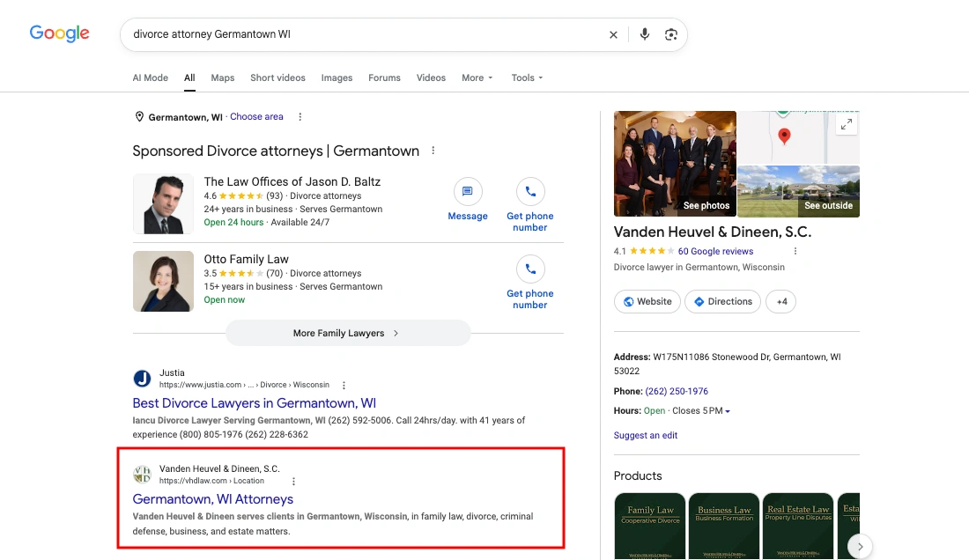Switch to the AI Mode tab

click(150, 77)
